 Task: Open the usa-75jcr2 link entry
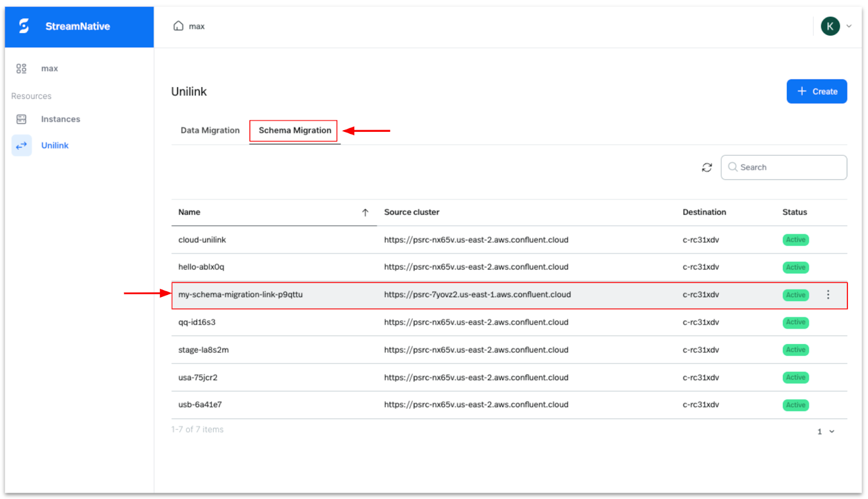click(x=197, y=378)
